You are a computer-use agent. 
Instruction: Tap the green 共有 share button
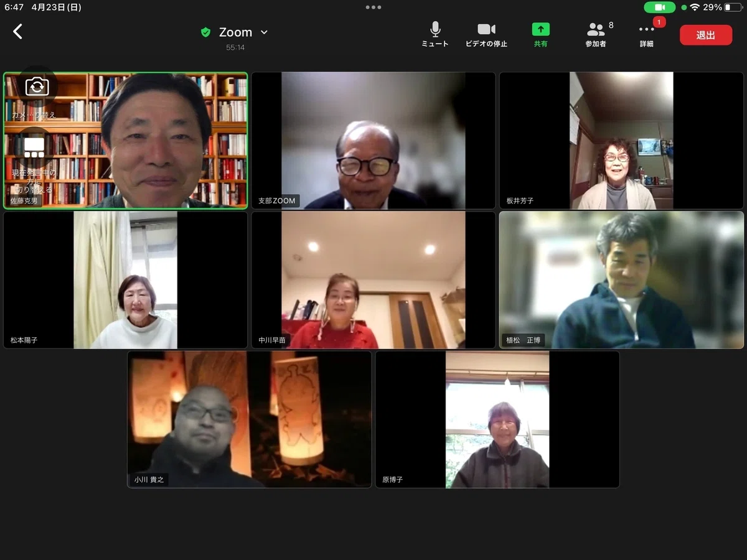pos(540,35)
